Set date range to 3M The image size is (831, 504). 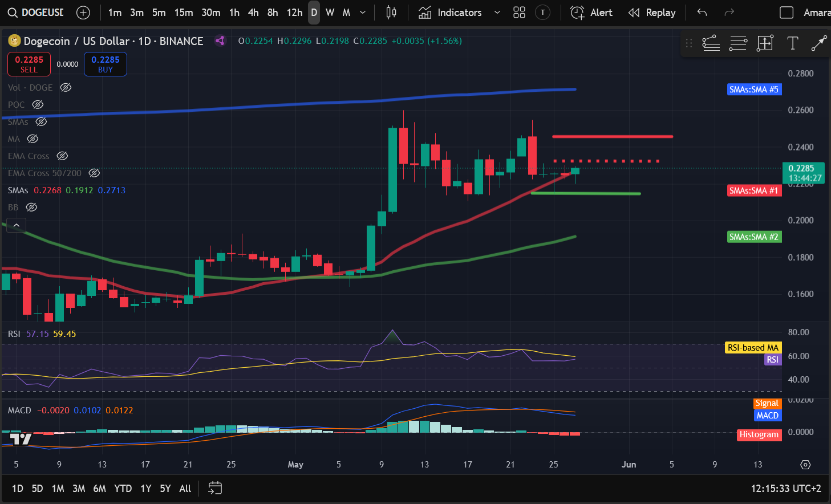(79, 489)
